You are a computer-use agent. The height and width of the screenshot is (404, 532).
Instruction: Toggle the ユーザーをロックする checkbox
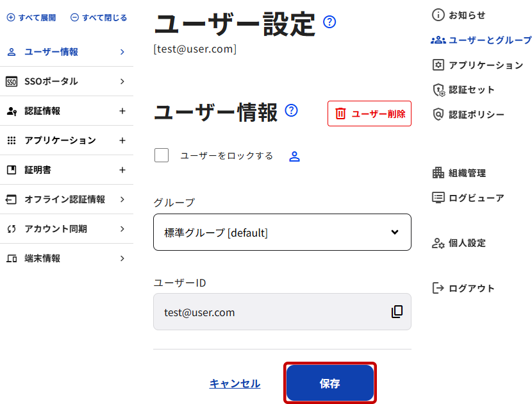coord(162,155)
